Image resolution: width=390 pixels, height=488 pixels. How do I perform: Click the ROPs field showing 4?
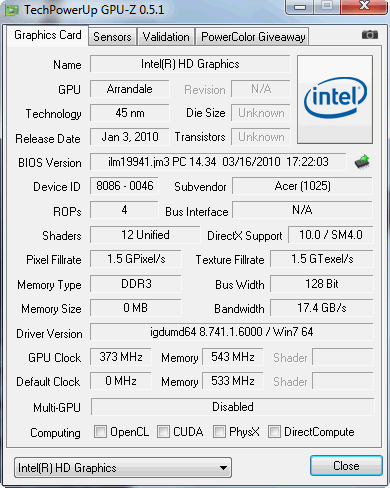pos(124,210)
